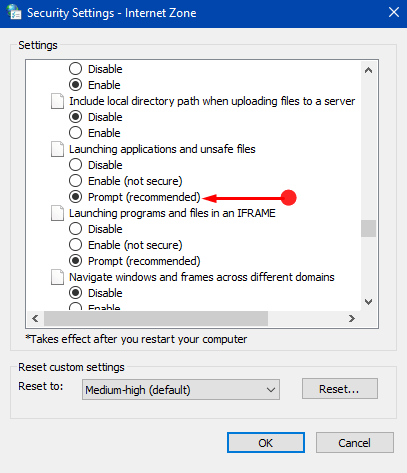Dismiss the dialog with Cancel
Image resolution: width=407 pixels, height=473 pixels.
click(355, 443)
